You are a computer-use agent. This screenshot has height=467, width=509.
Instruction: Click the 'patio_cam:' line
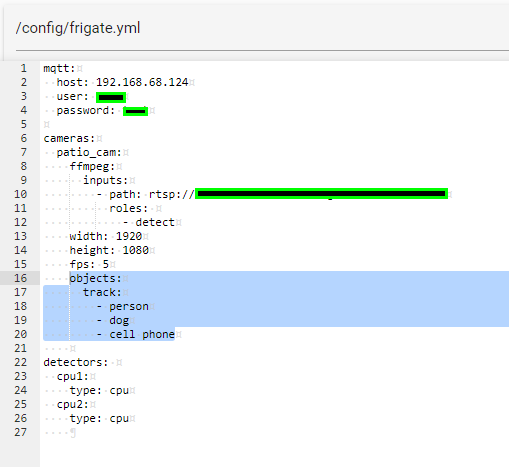(89, 152)
